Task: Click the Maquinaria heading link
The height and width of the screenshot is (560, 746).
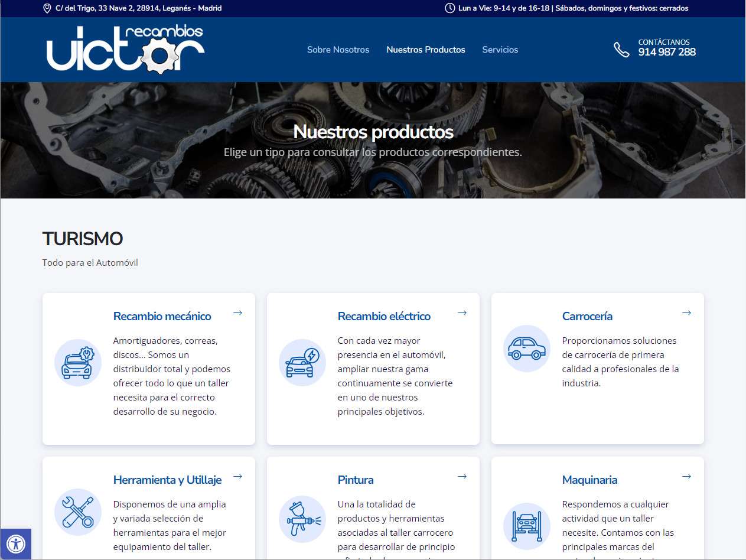Action: coord(589,480)
